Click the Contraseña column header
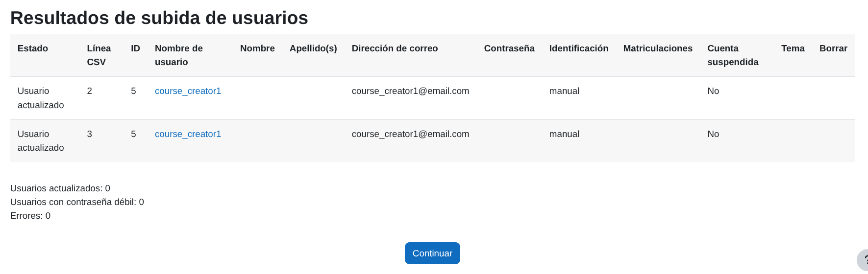868x274 pixels. pyautogui.click(x=509, y=48)
